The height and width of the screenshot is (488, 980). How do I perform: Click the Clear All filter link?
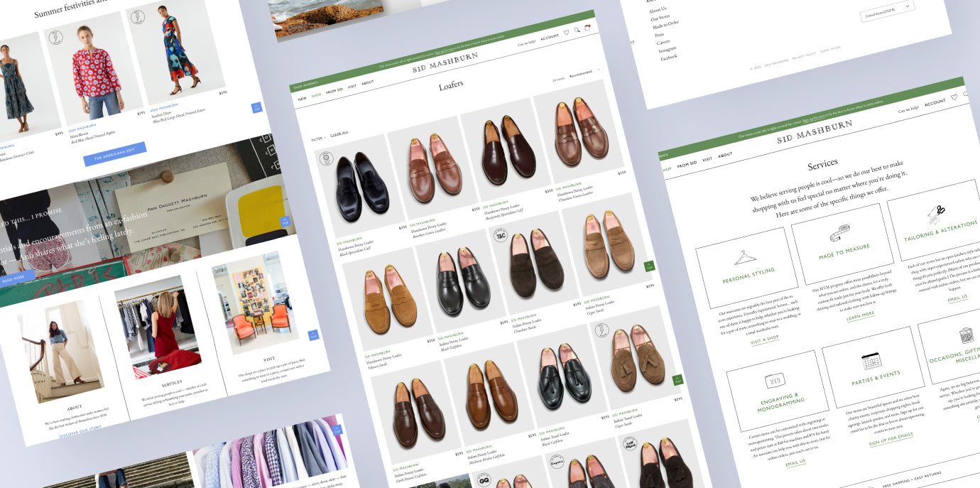[339, 134]
